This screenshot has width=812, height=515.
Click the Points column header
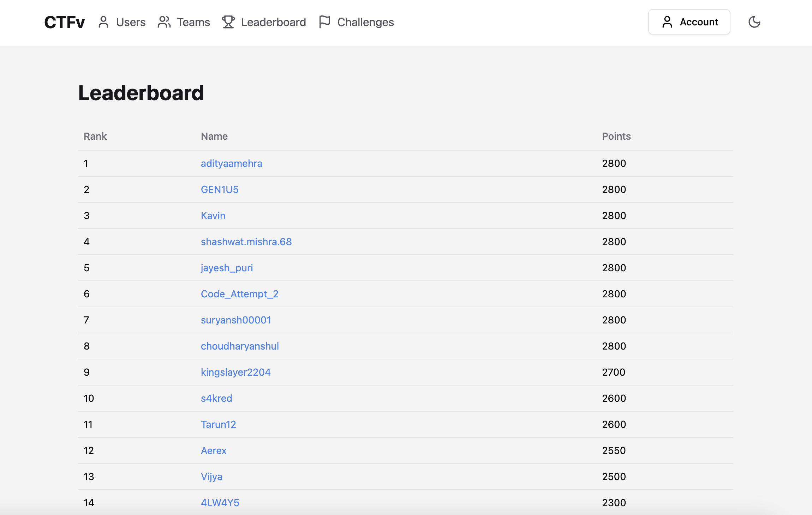click(x=616, y=136)
